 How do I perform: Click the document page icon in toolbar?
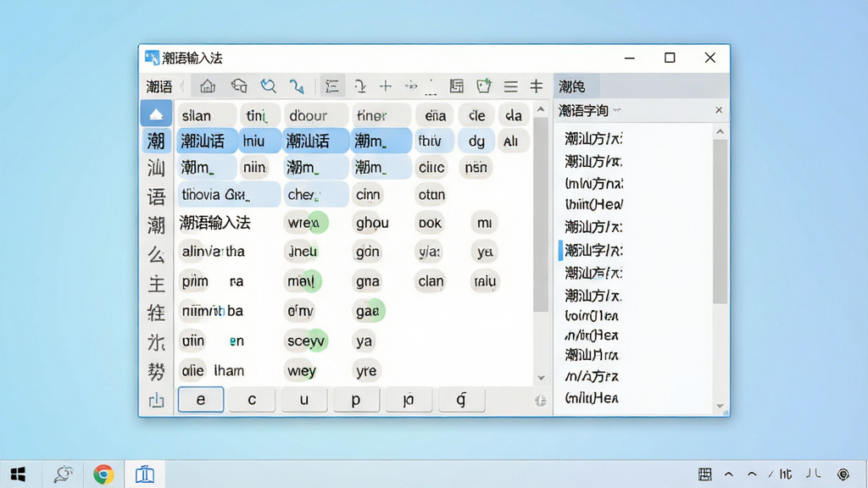coord(457,86)
